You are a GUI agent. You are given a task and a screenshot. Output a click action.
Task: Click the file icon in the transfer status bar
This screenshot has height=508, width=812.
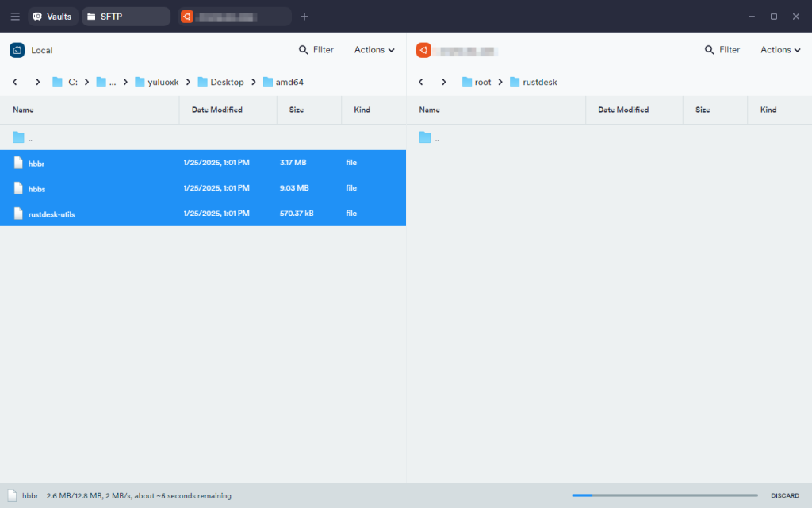[12, 495]
